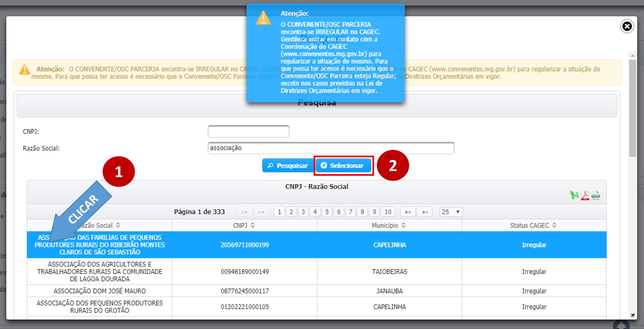Click the Pesquisar button
Screen dimensions: 644x329
(x=288, y=166)
